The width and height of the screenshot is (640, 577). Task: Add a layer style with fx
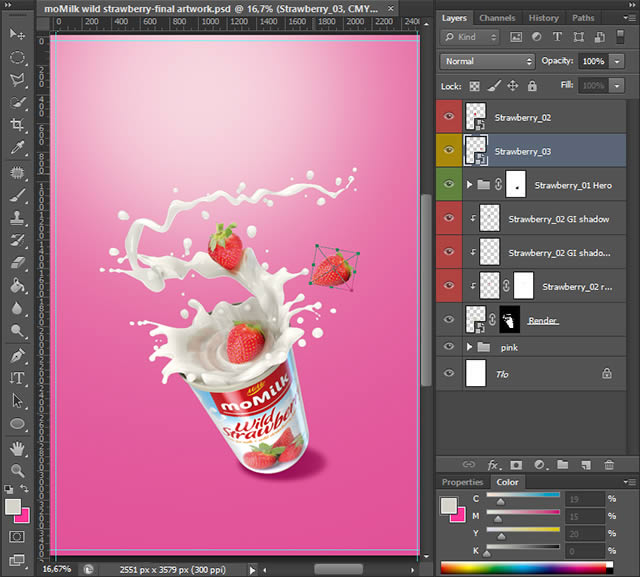click(493, 465)
